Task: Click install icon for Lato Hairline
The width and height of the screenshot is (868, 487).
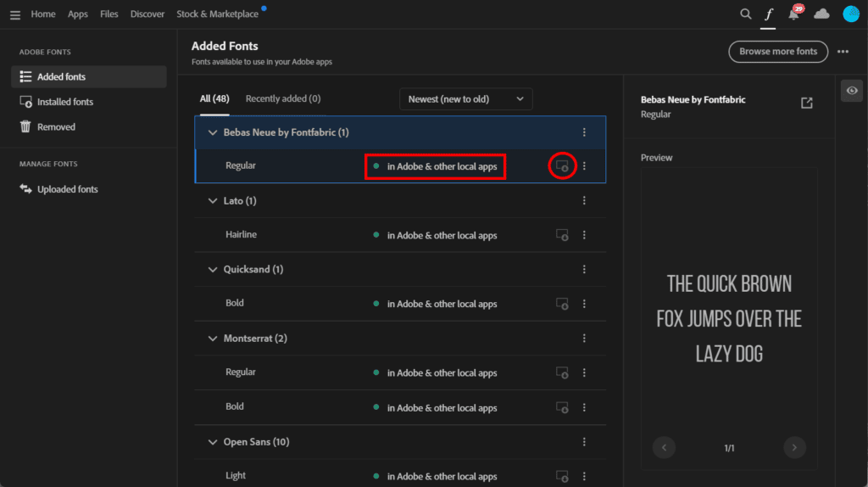Action: (x=561, y=235)
